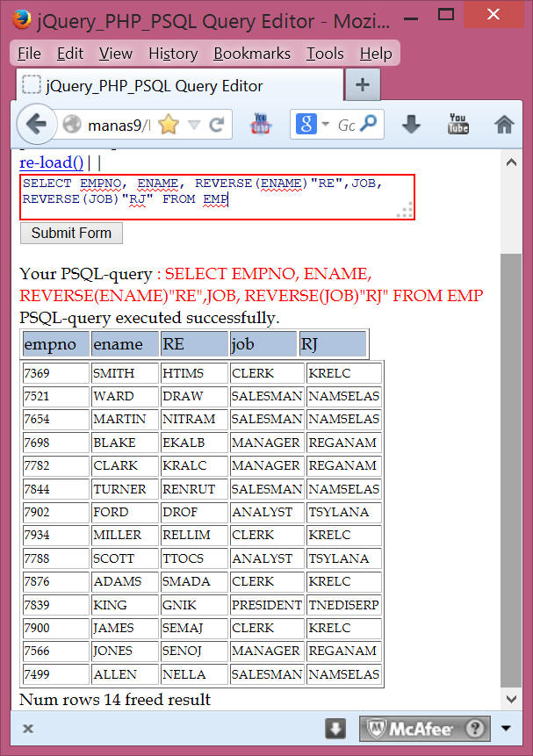This screenshot has height=756, width=533.
Task: Select the cell HTIMS
Action: pyautogui.click(x=194, y=373)
